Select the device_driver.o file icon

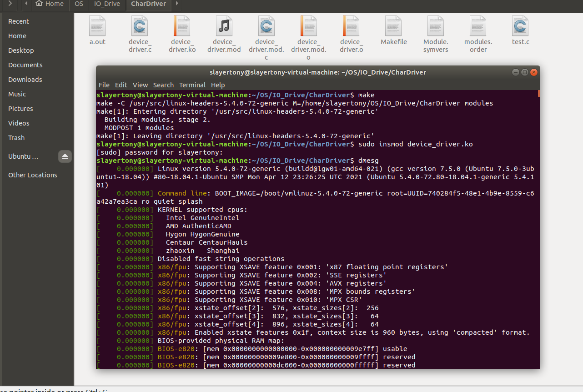point(351,26)
